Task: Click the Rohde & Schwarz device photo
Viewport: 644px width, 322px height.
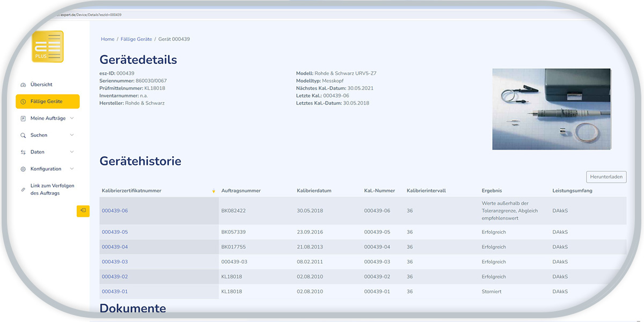Action: [551, 109]
